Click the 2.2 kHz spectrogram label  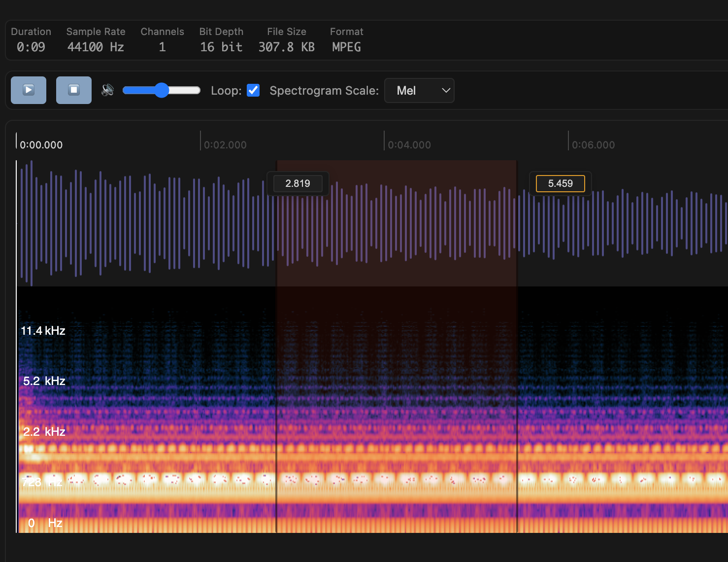pyautogui.click(x=44, y=432)
